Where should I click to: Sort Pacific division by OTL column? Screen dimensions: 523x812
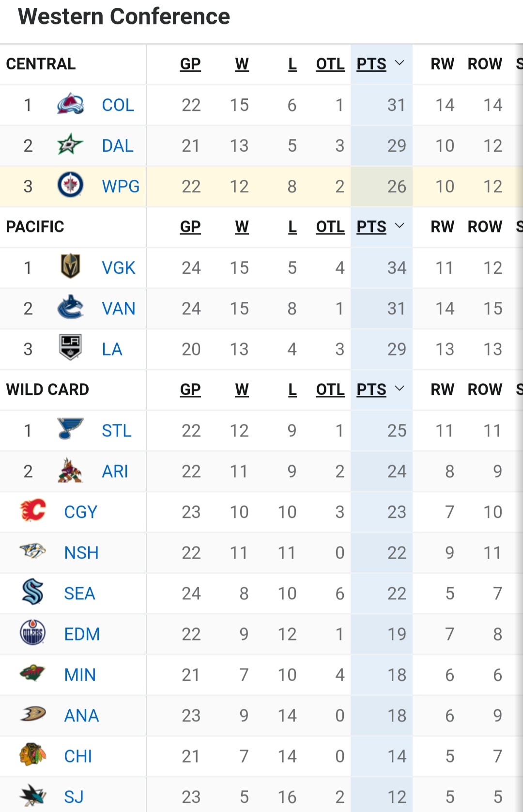tap(330, 227)
